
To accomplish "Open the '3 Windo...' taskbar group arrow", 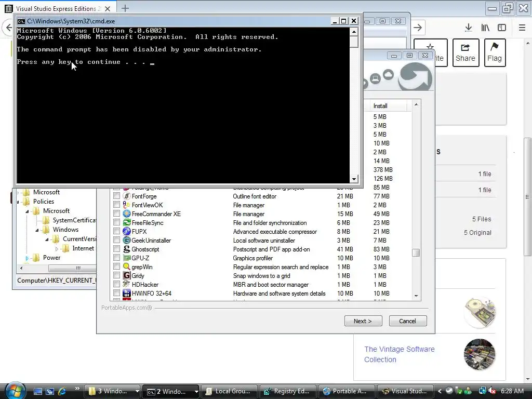I will click(137, 391).
